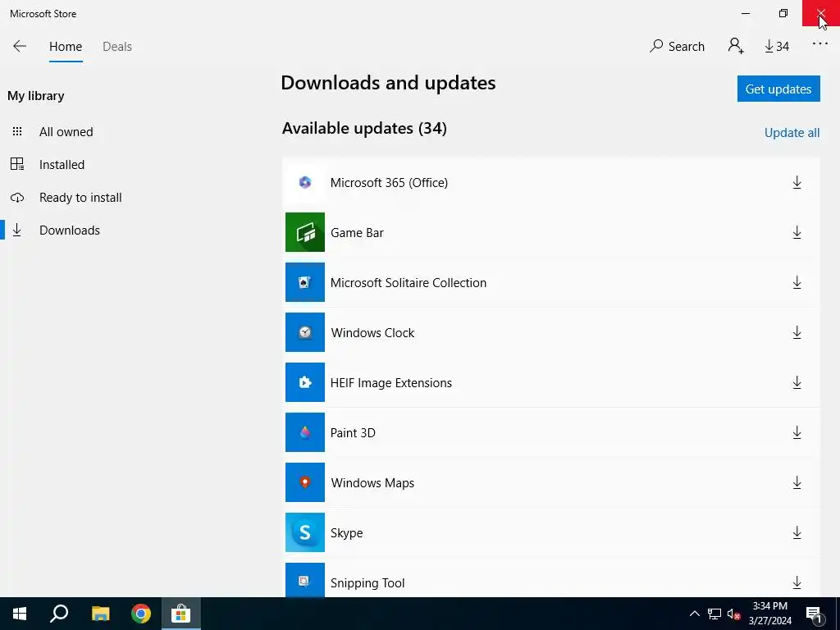Open File Explorer from taskbar
The width and height of the screenshot is (840, 630).
point(100,614)
